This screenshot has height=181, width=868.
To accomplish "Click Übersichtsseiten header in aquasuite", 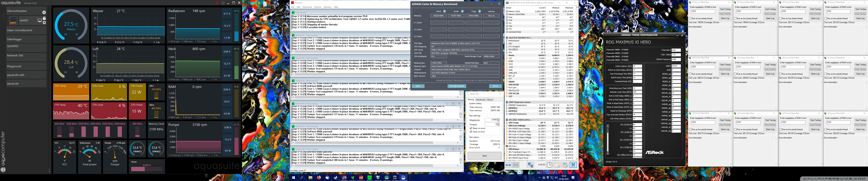I will click(x=17, y=11).
